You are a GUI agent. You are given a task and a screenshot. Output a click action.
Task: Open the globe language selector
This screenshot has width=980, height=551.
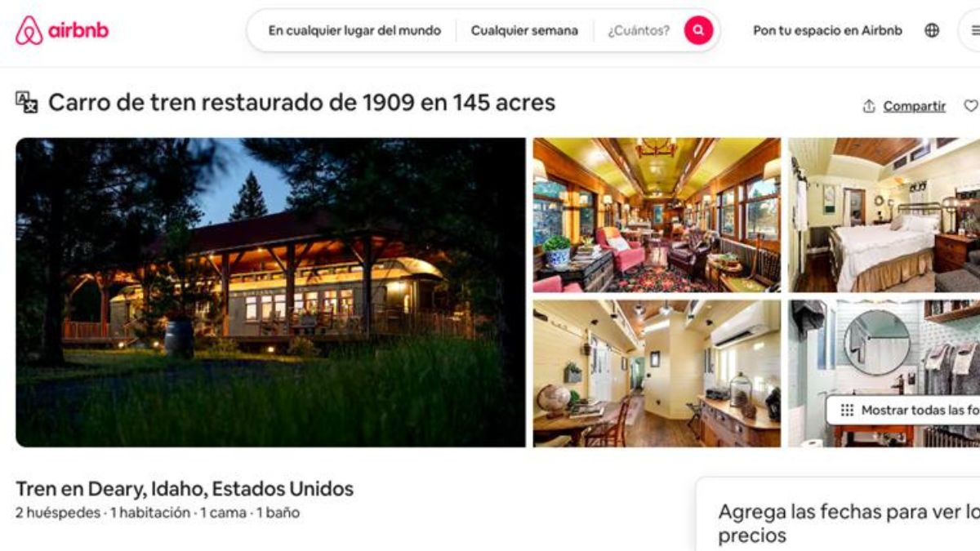click(932, 31)
